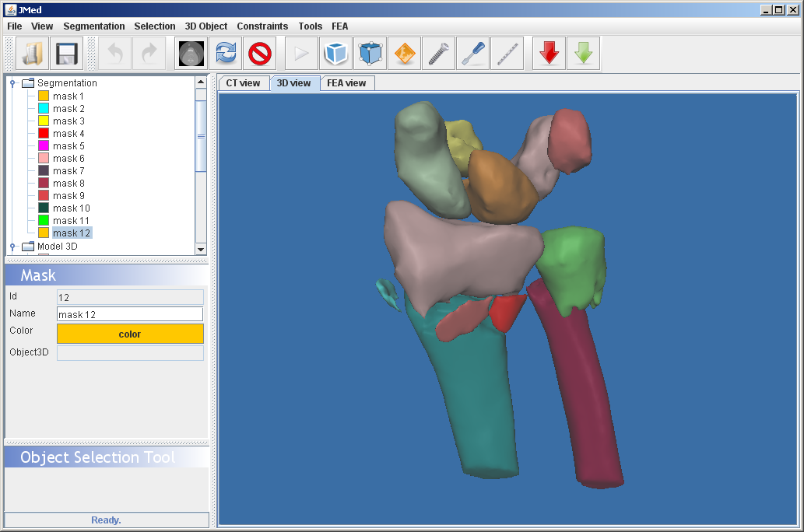Viewport: 804px width, 532px height.
Task: Click the orange diamond sign icon
Action: coord(405,54)
